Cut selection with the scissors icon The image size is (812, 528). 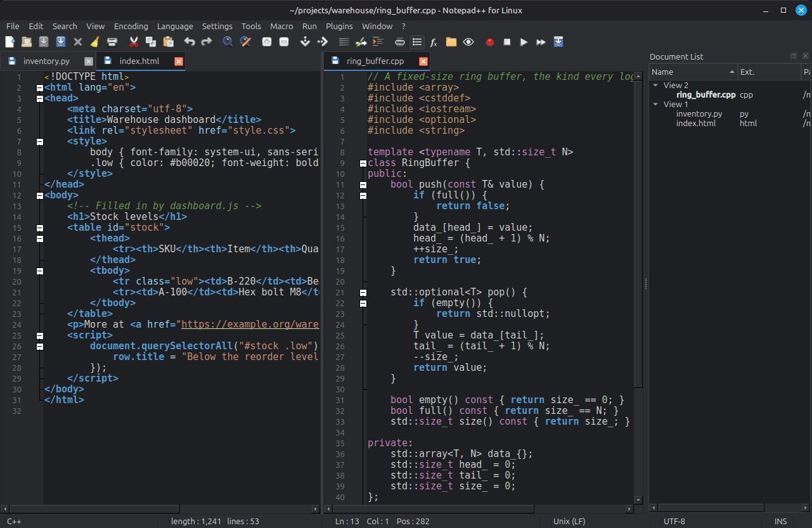[134, 42]
